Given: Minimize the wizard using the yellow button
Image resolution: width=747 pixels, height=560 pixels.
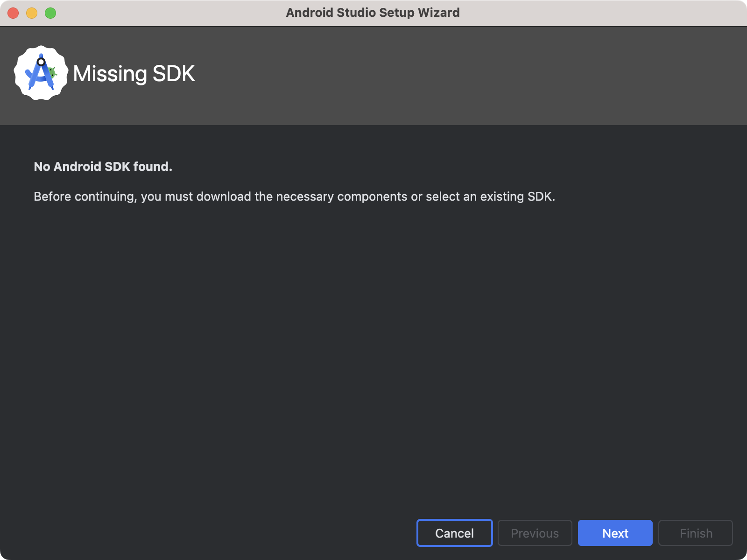Looking at the screenshot, I should 31,13.
